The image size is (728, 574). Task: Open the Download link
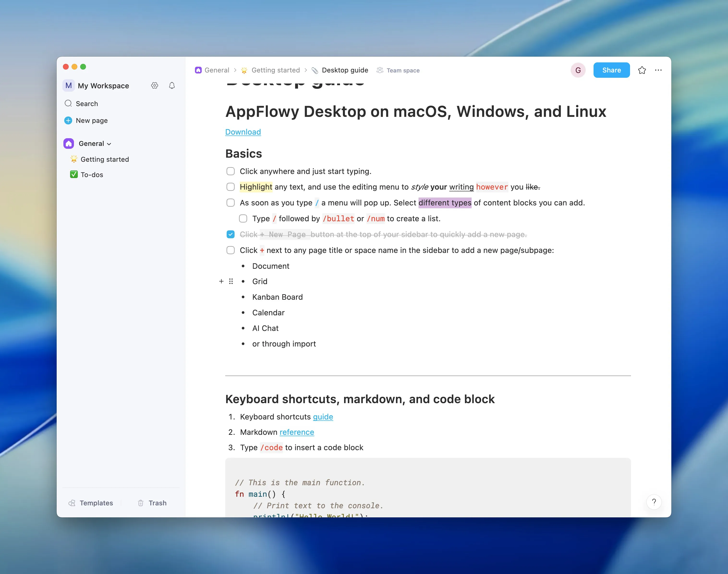click(x=243, y=132)
